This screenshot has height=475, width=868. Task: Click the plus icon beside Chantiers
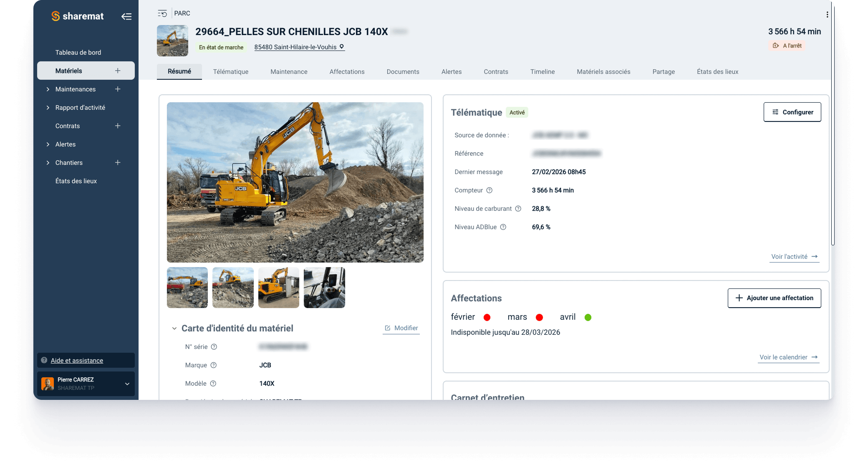118,162
